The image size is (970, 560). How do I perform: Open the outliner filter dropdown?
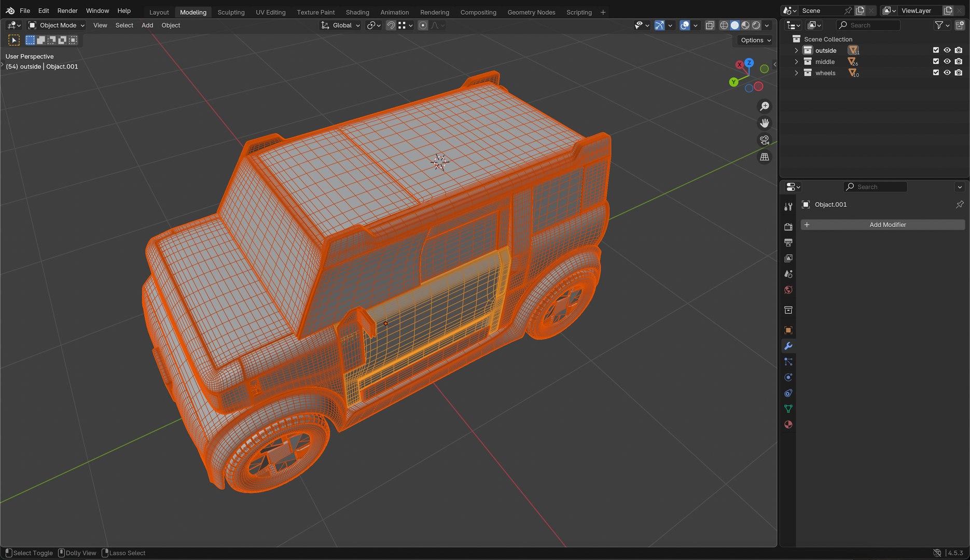pos(942,25)
